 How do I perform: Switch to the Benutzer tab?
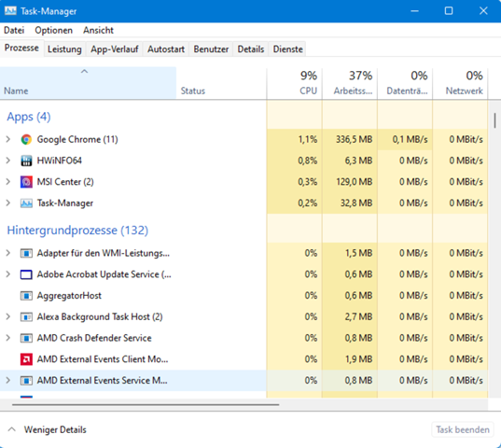pyautogui.click(x=211, y=49)
